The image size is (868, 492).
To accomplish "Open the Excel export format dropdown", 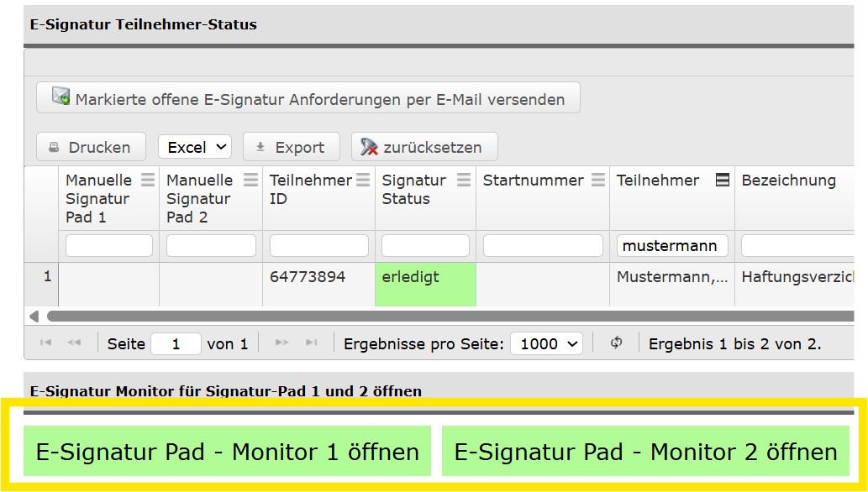I will click(x=195, y=147).
